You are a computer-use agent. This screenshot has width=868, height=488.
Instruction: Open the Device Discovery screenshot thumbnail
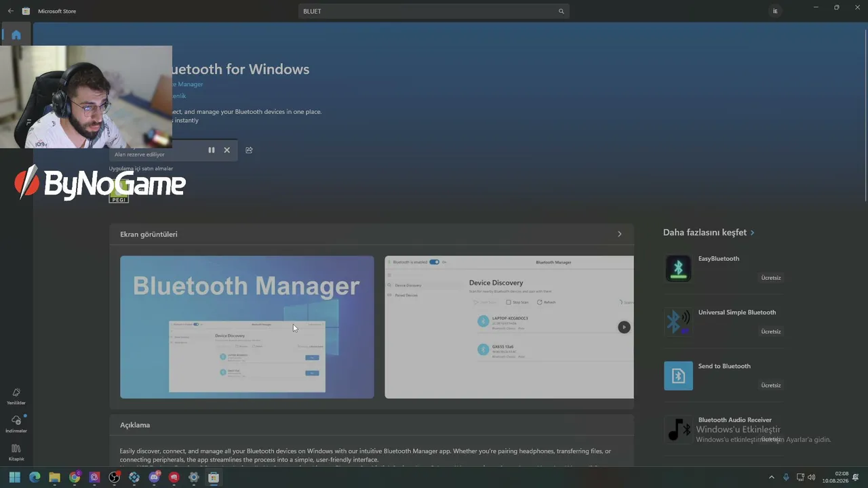(509, 327)
